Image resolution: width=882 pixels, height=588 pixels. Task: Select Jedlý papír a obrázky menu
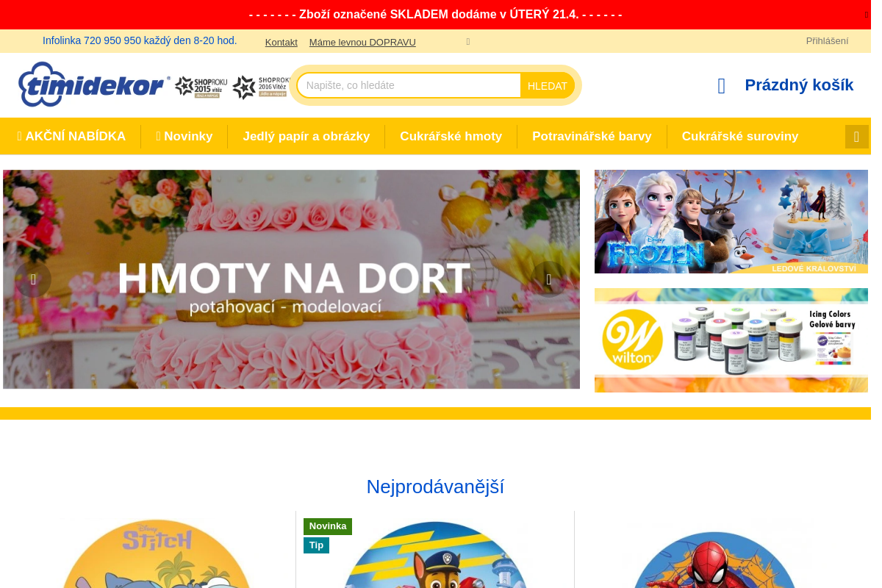point(306,136)
